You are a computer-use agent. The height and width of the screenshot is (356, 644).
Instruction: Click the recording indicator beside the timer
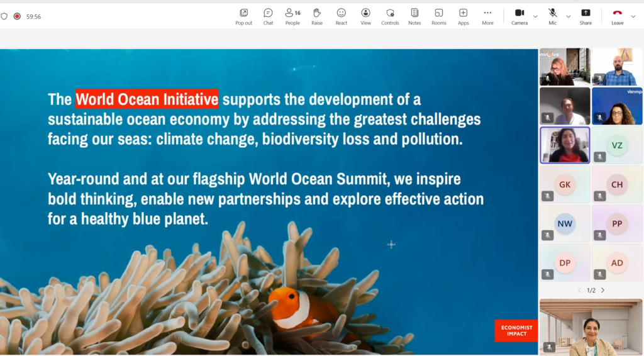(17, 16)
